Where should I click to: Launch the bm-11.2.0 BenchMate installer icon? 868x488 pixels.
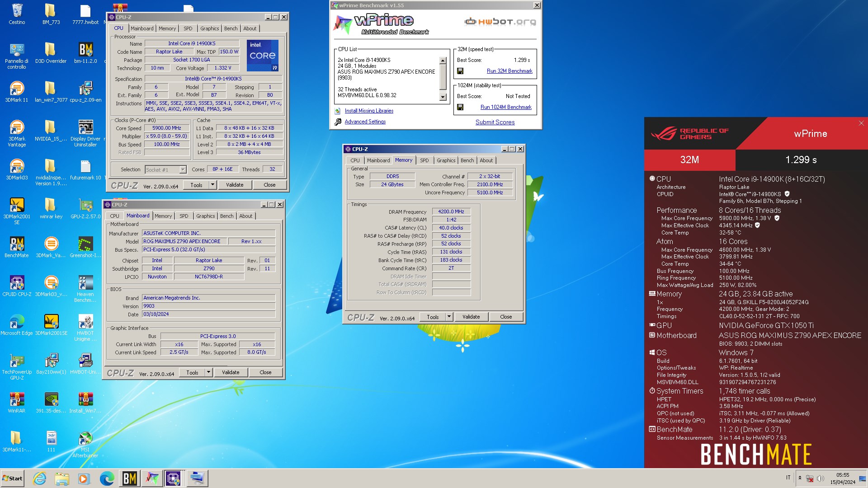(85, 53)
